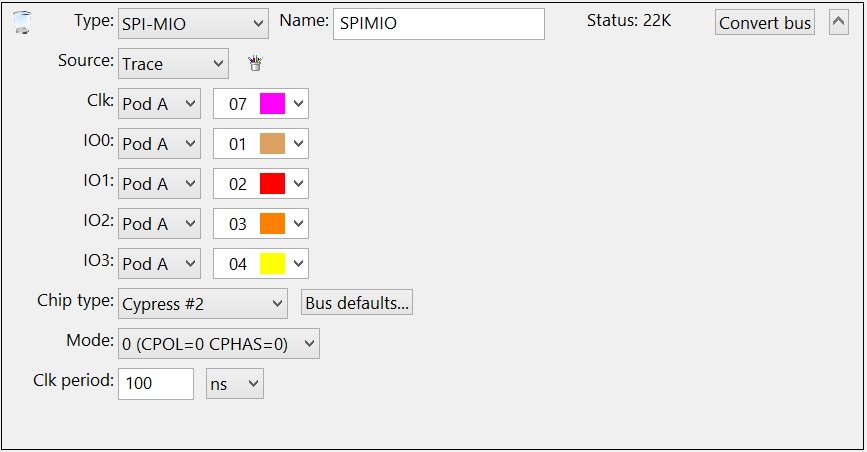The image size is (867, 452).
Task: Click the yellow IO3 color swatch
Action: tap(273, 263)
